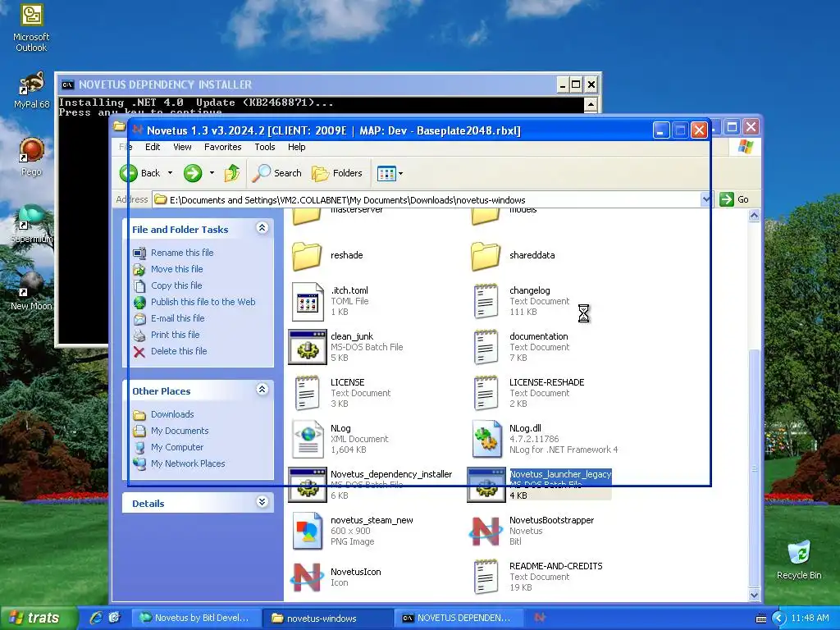
Task: Click the Up folder icon in toolbar
Action: tap(232, 173)
